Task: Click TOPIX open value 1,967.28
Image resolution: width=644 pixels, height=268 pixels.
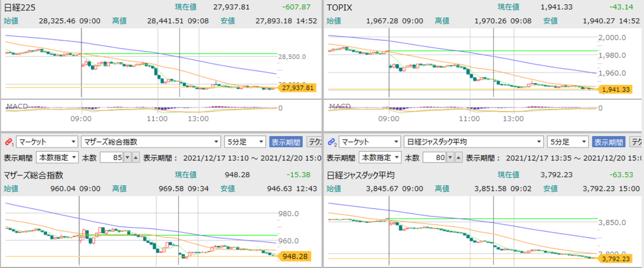Action: pyautogui.click(x=382, y=21)
